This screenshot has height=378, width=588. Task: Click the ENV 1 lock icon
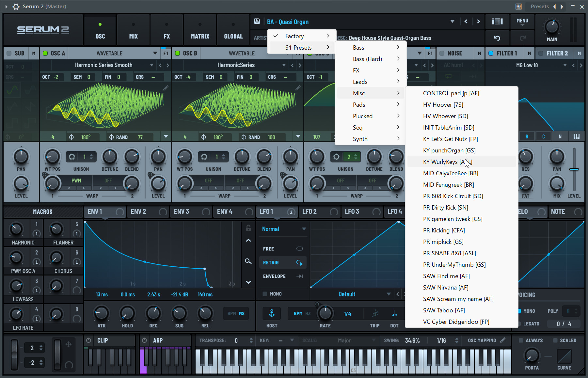tap(248, 228)
